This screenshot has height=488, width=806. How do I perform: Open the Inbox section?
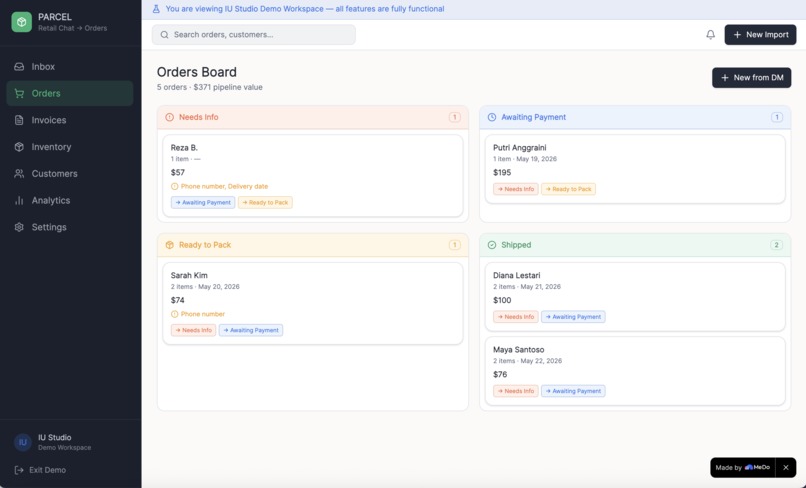[70, 66]
